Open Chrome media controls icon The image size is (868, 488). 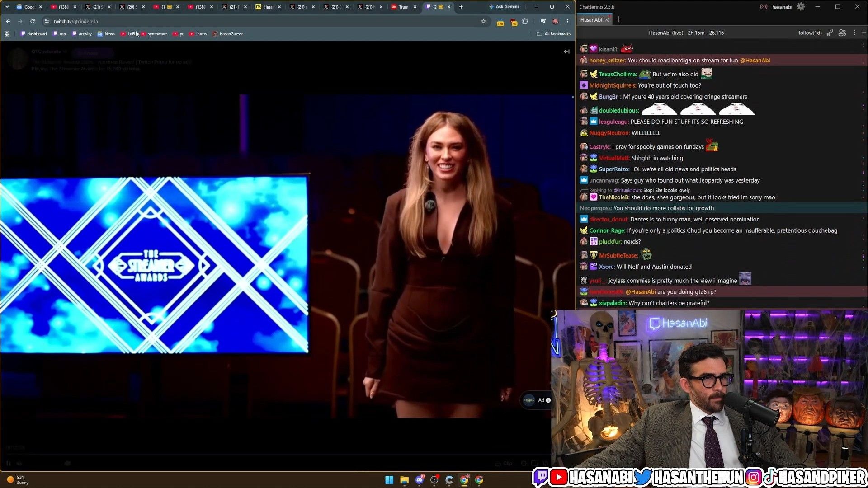click(543, 21)
